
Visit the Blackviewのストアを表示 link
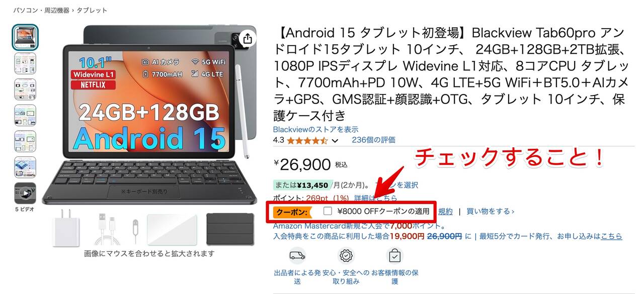point(316,129)
